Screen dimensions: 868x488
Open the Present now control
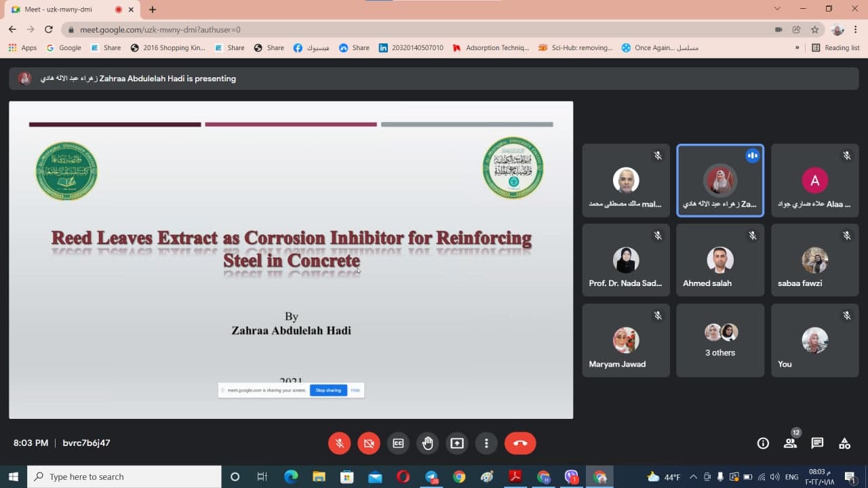[456, 443]
